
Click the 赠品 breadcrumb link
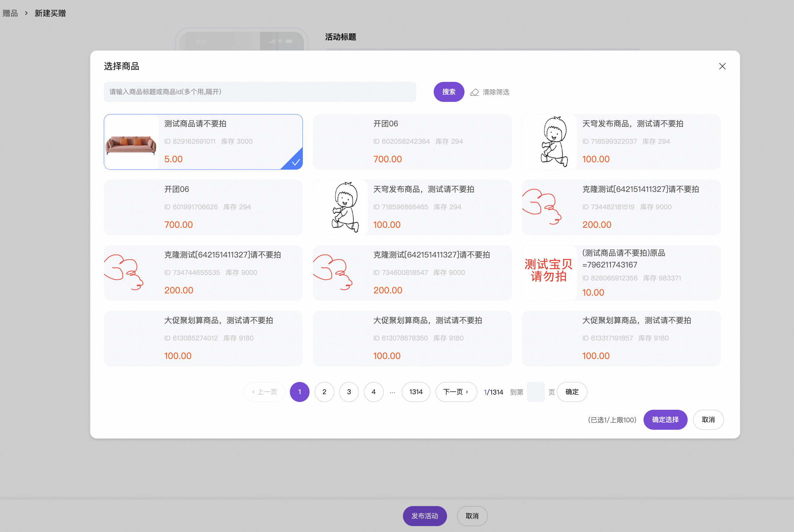[x=10, y=13]
